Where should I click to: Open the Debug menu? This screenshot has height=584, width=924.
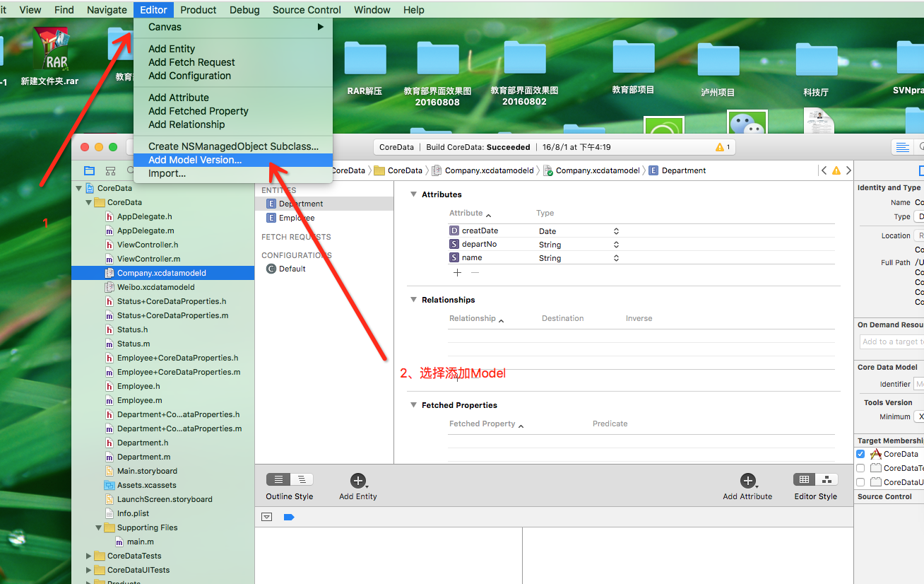(x=244, y=10)
